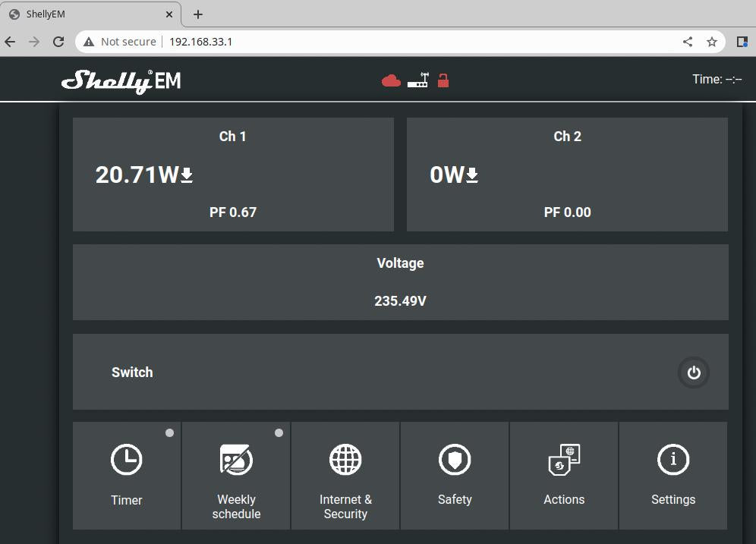Click the Shelly EM logo

[x=121, y=80]
